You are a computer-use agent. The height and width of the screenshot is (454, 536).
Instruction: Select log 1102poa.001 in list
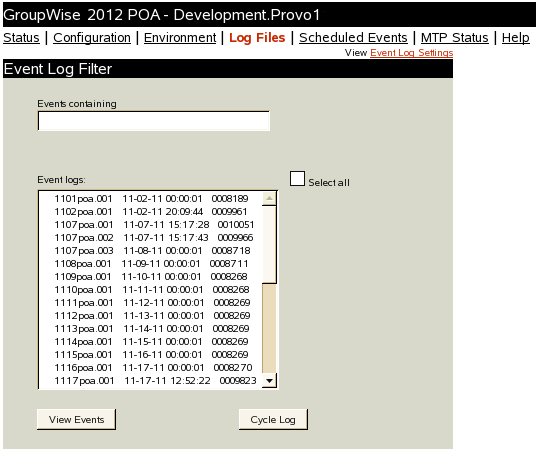click(x=150, y=212)
